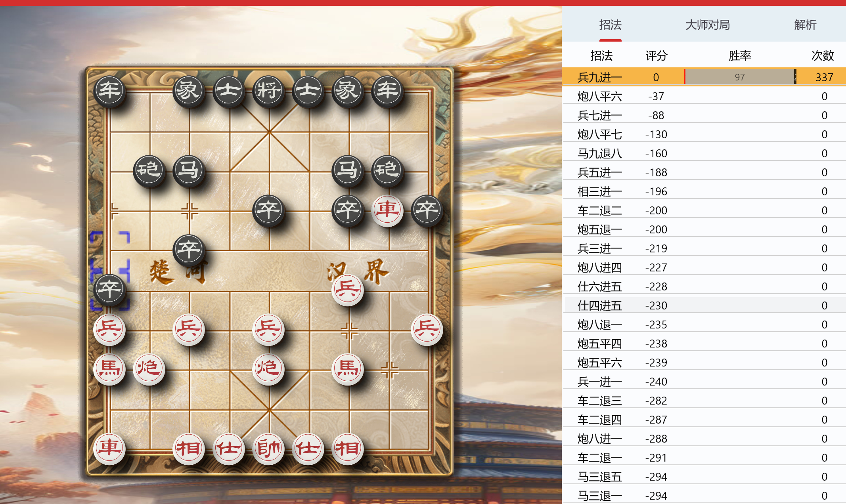Select the move 仕四进五 row

(x=704, y=305)
